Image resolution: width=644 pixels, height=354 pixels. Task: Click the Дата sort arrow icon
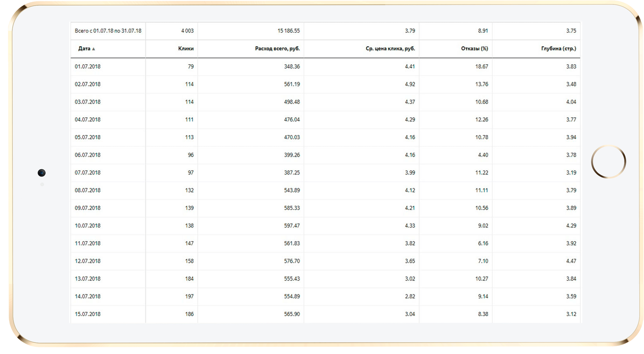(x=93, y=49)
